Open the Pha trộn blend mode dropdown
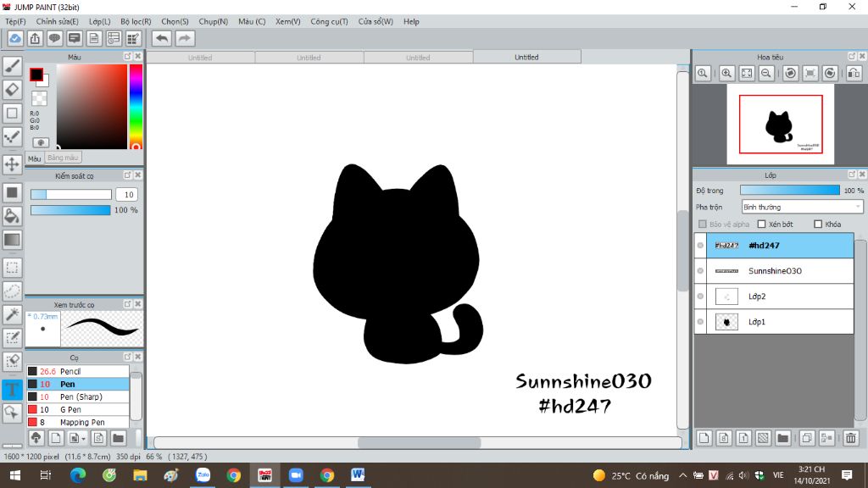Viewport: 868px width, 488px height. click(x=802, y=207)
